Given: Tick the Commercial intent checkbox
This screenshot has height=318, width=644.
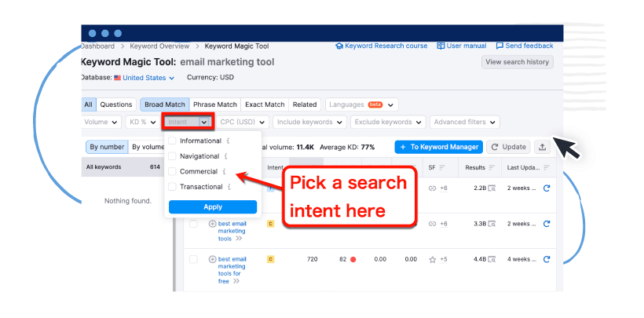Looking at the screenshot, I should (173, 171).
